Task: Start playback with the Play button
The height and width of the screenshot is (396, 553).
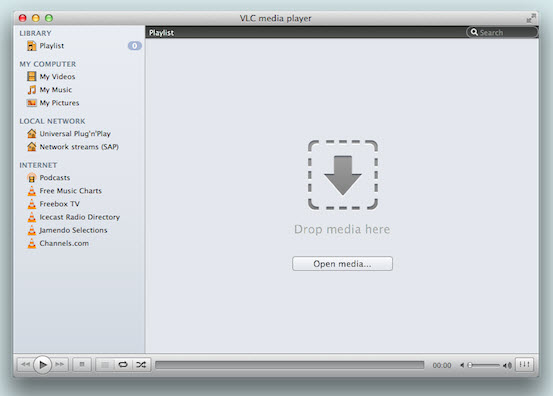Action: (42, 365)
